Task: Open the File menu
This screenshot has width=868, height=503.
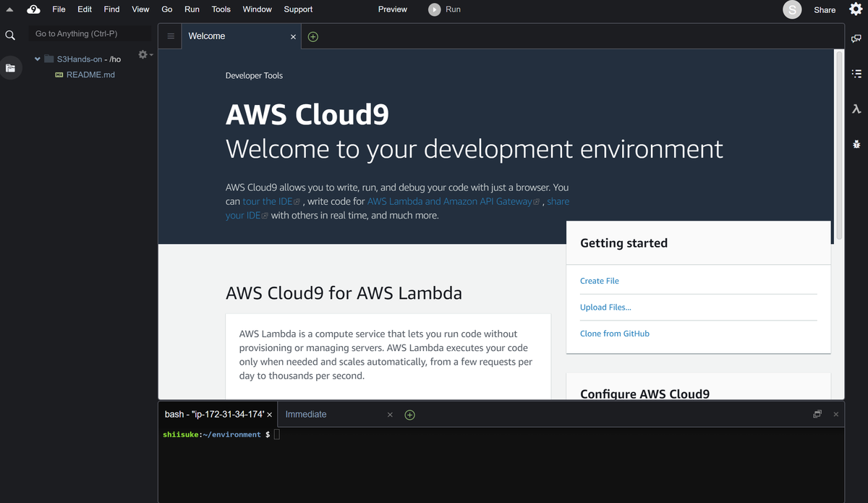Action: (x=59, y=9)
